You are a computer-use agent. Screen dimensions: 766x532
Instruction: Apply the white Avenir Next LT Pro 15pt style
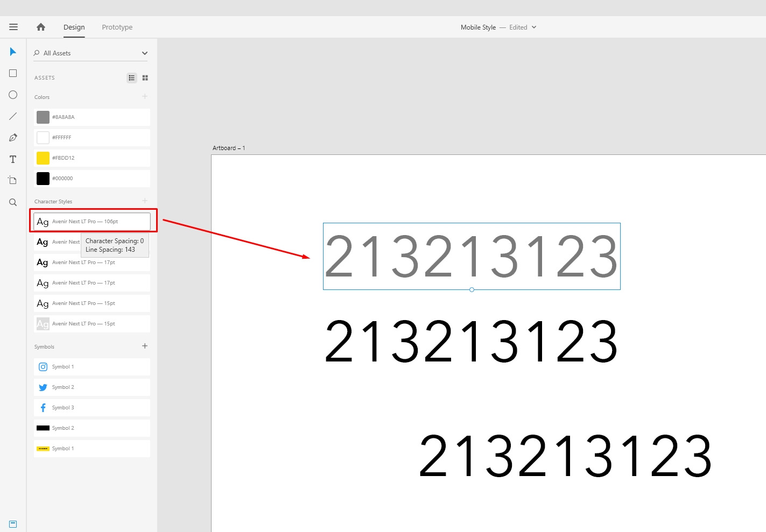92,323
